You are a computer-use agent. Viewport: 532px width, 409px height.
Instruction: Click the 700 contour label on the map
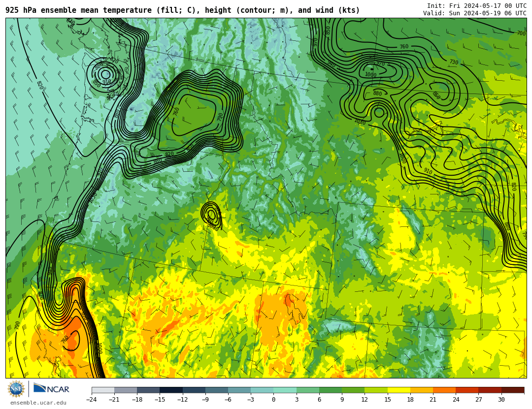[x=521, y=33]
